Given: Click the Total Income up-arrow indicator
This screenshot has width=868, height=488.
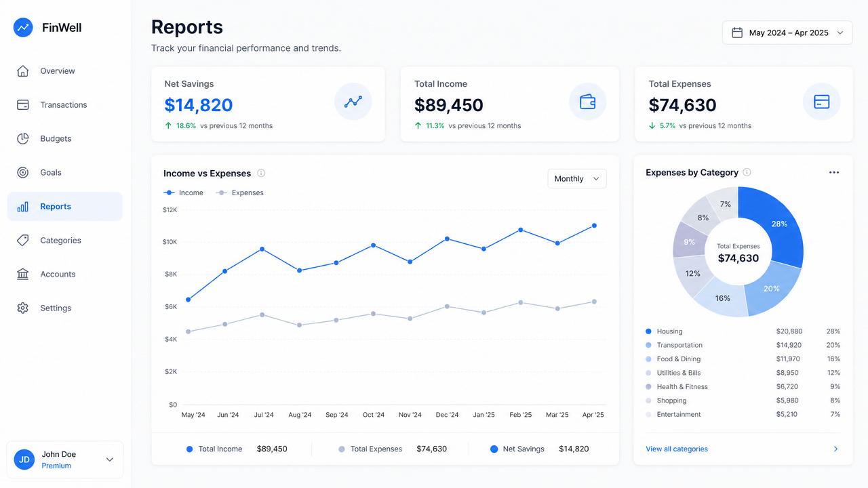Looking at the screenshot, I should click(x=418, y=125).
